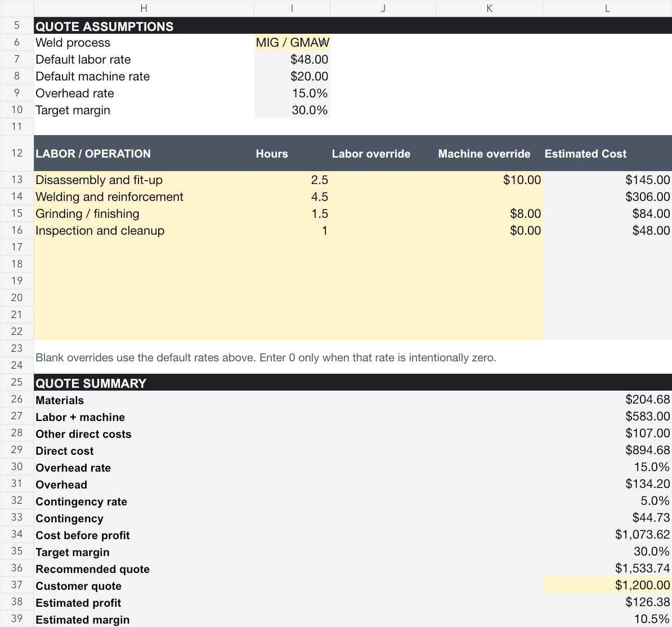Click the Hours column header

[292, 154]
